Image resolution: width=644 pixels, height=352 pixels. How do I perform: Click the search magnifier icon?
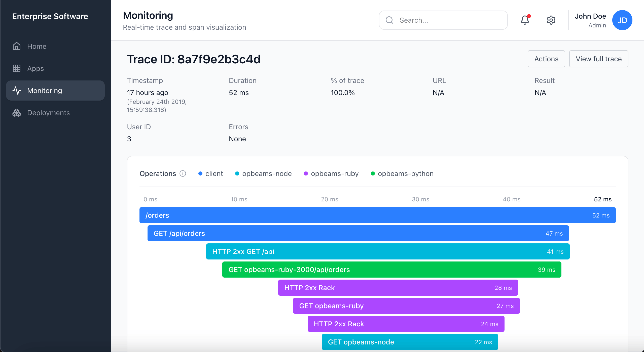click(x=389, y=20)
